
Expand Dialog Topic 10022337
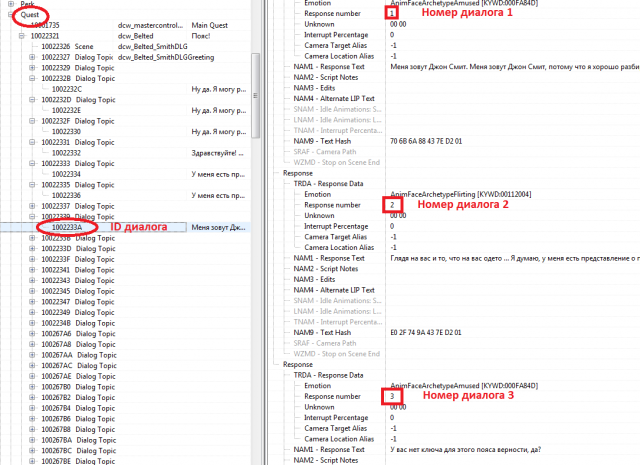pos(33,206)
